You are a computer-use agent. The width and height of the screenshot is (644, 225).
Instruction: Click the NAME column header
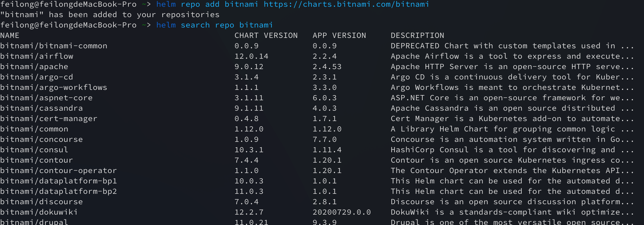click(10, 35)
